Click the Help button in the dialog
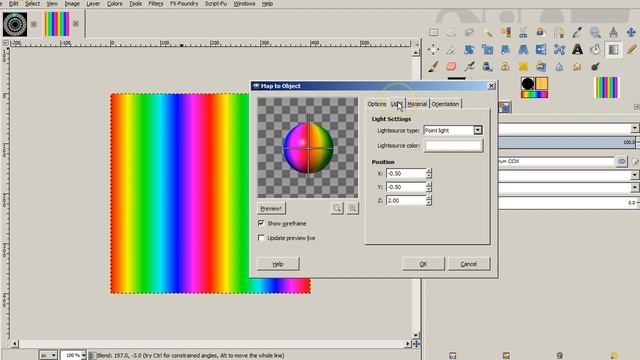This screenshot has width=640, height=360. click(278, 264)
